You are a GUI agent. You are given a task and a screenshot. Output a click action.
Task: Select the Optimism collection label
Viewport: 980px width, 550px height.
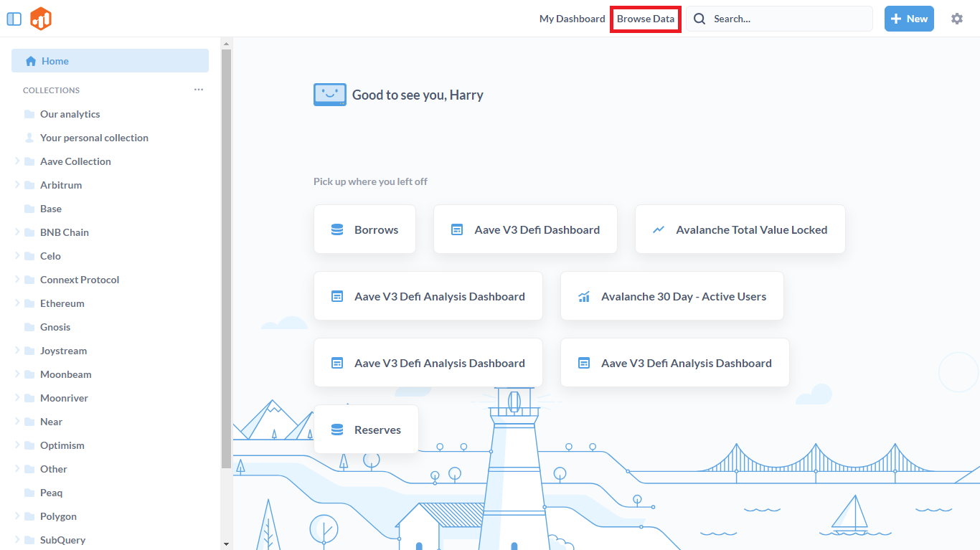click(62, 445)
